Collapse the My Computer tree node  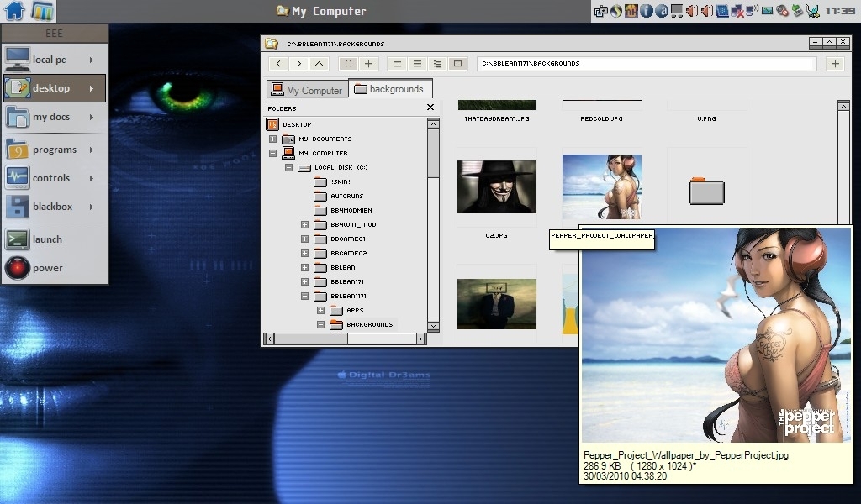pos(273,153)
